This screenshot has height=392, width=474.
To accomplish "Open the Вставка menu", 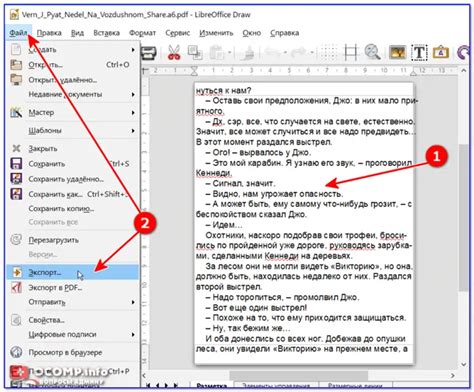I will click(106, 33).
